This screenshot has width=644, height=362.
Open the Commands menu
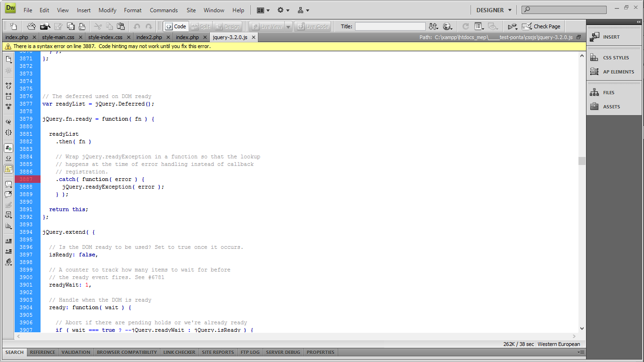click(x=164, y=10)
